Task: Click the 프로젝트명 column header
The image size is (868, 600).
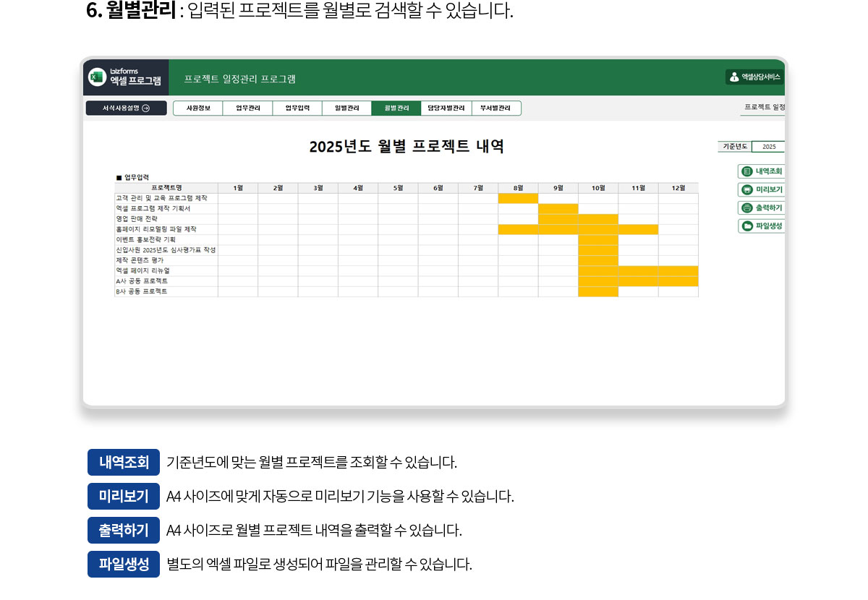Action: click(x=166, y=188)
